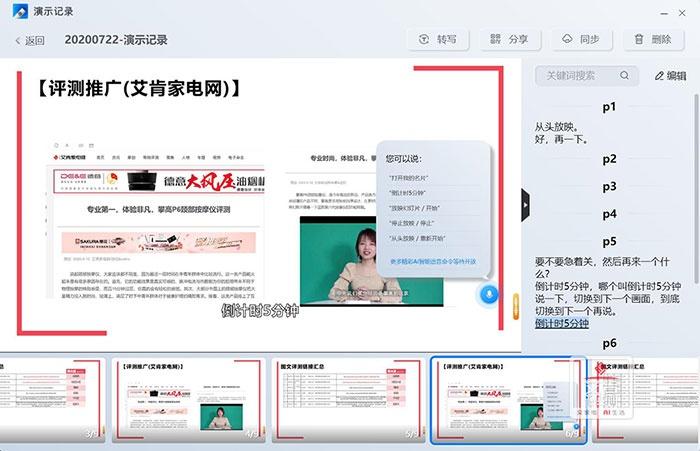
Task: Open slide thumbnail numbered 5
Action: pyautogui.click(x=348, y=400)
